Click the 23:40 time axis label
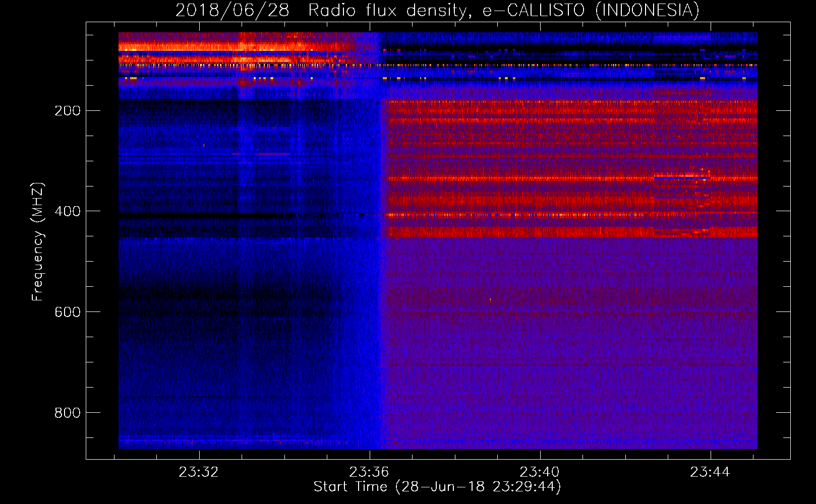Image resolution: width=816 pixels, height=504 pixels. 540,472
